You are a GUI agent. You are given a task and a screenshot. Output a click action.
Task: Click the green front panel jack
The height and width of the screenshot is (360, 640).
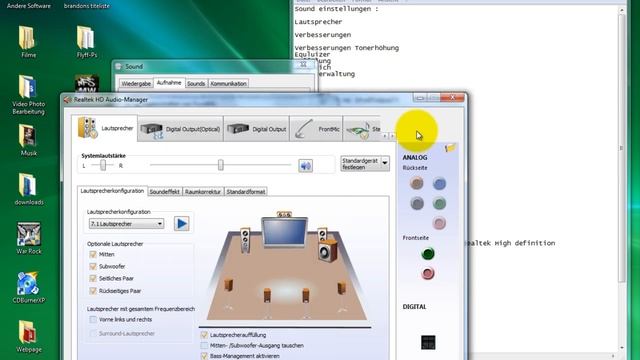(428, 254)
